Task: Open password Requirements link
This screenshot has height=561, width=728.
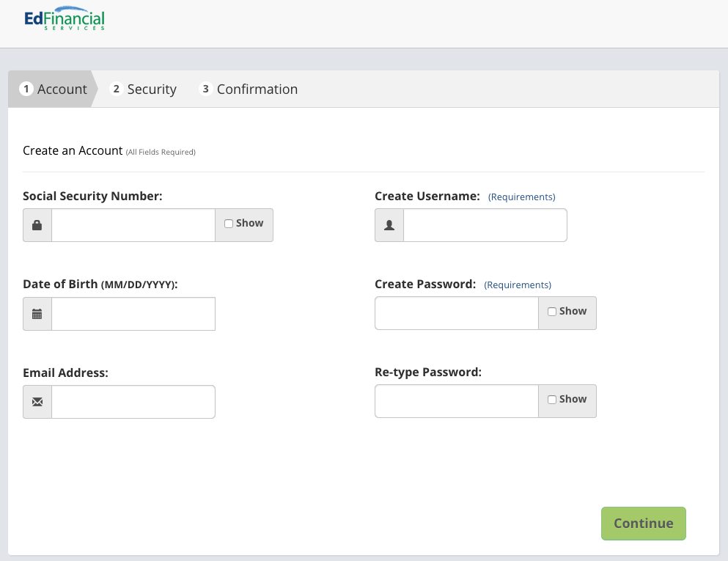Action: [x=518, y=285]
